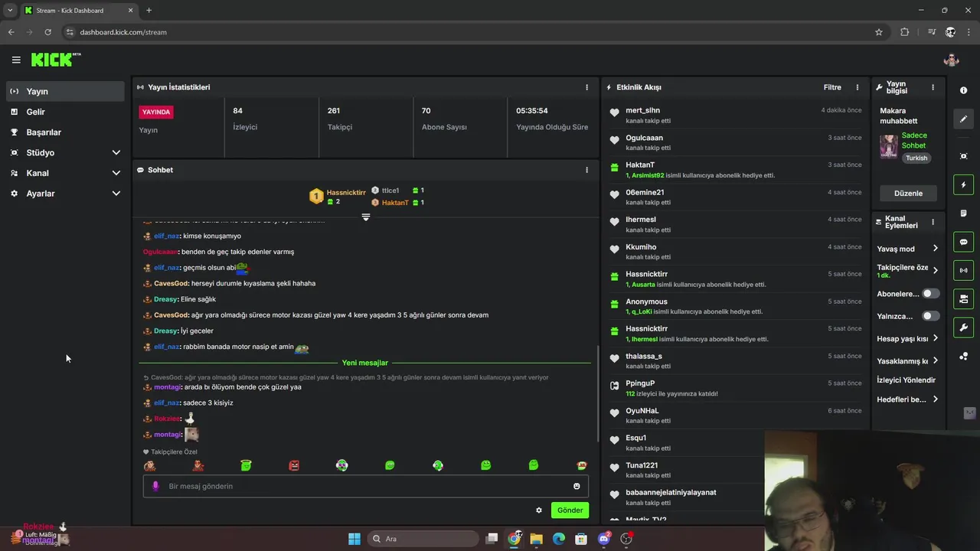Image resolution: width=980 pixels, height=551 pixels.
Task: Click the browser address bar URL
Action: 123,32
